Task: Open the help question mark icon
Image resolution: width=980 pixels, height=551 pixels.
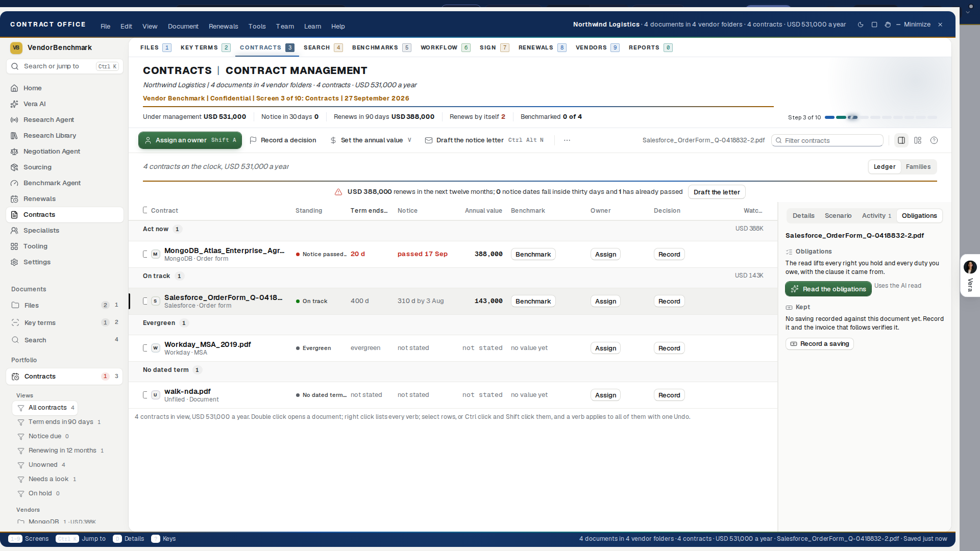Action: coord(934,140)
